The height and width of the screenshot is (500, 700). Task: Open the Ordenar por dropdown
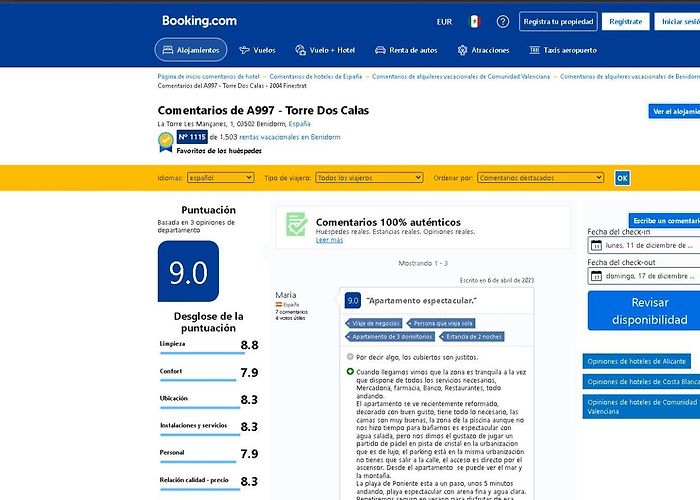pos(540,178)
